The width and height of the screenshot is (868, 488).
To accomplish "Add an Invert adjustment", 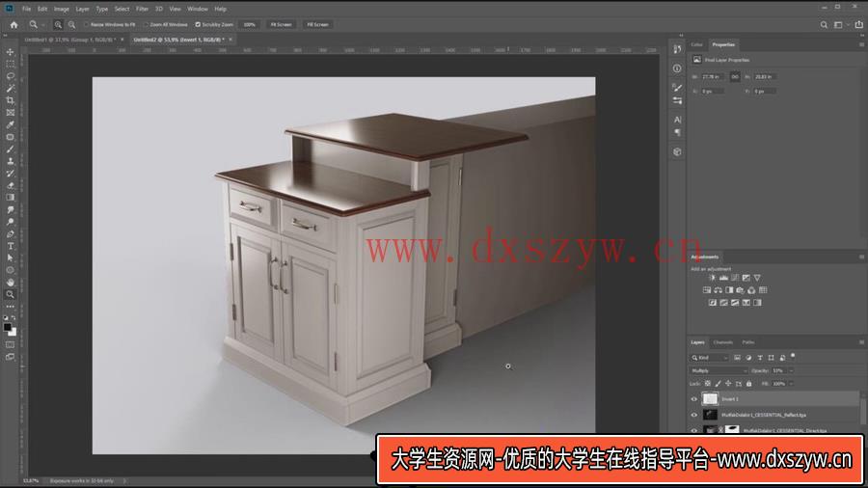I will 713,303.
